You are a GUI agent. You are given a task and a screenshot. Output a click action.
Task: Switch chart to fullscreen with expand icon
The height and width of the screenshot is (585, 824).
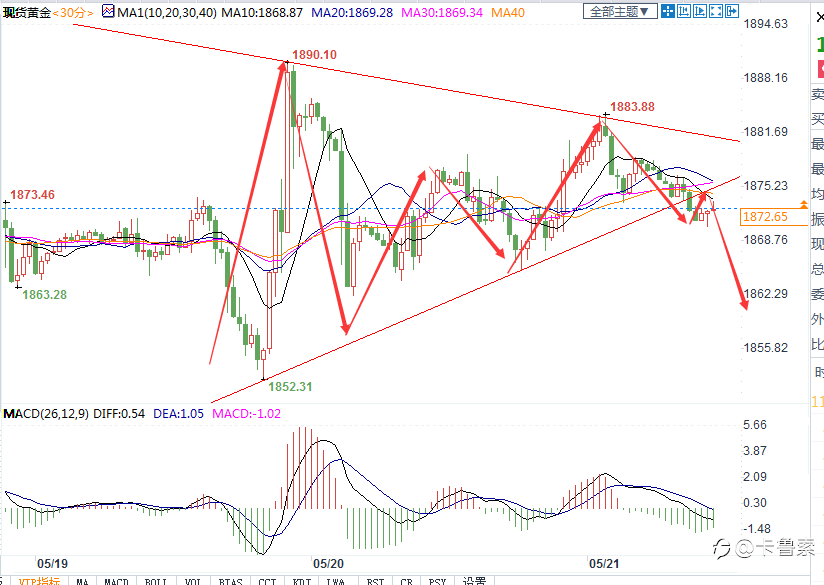[x=715, y=11]
